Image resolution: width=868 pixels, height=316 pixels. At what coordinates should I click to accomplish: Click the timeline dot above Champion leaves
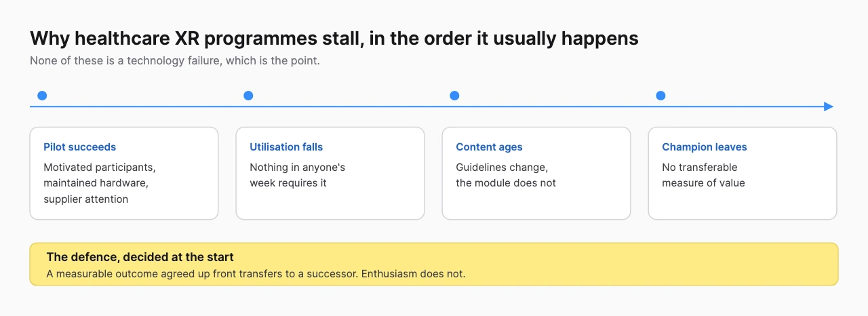point(660,96)
